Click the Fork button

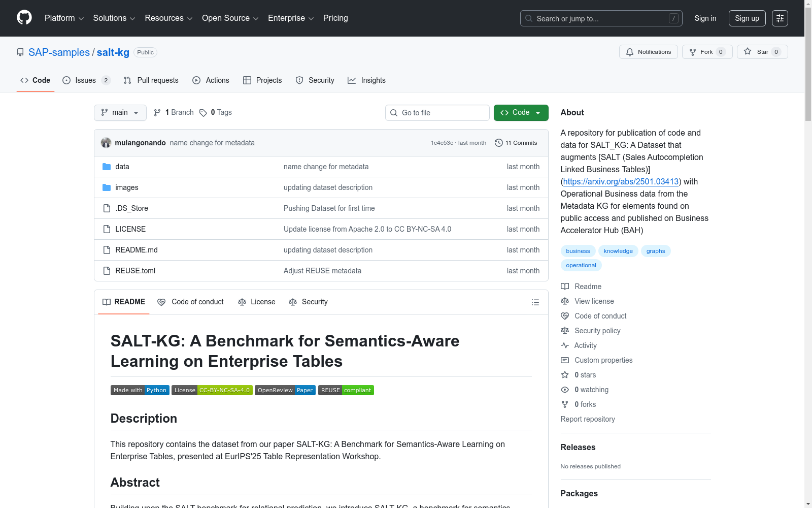(x=707, y=52)
